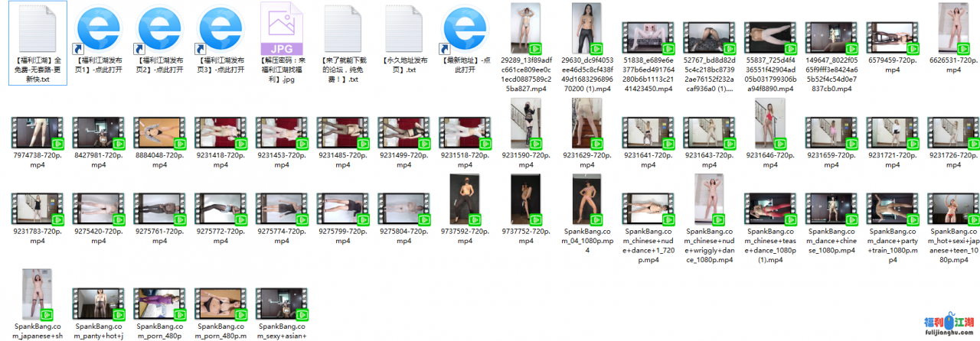Open the 最新地址 browser shortcut
The height and width of the screenshot is (341, 980).
tap(465, 29)
